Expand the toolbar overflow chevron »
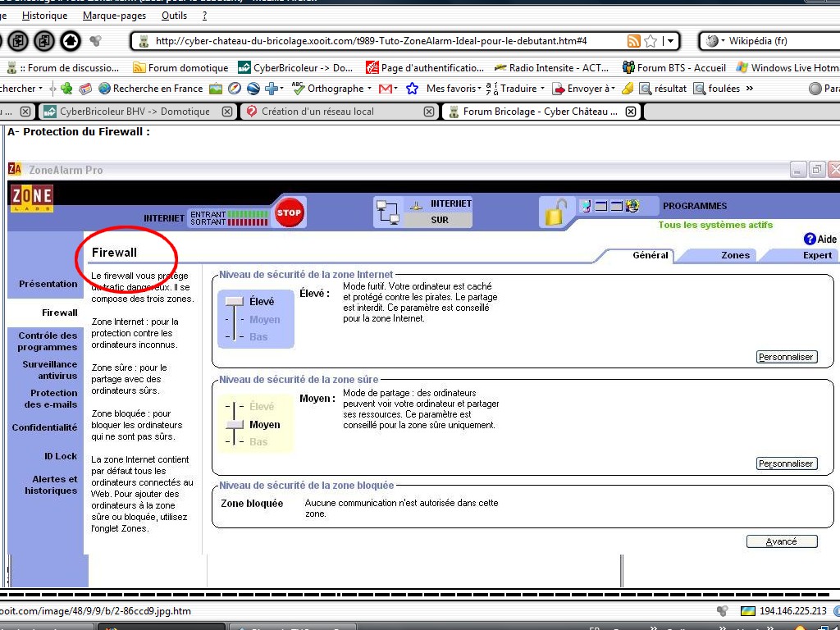 point(749,89)
